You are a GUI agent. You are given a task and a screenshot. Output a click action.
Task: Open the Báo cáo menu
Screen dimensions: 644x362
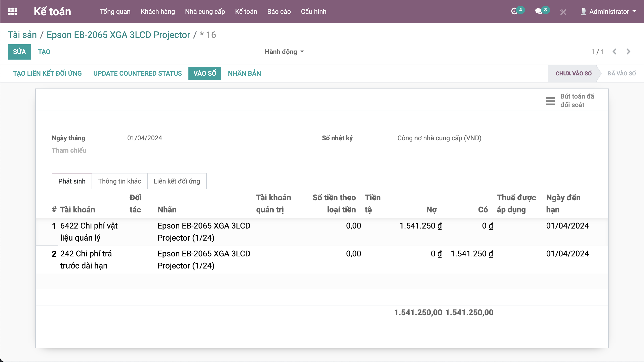click(279, 12)
